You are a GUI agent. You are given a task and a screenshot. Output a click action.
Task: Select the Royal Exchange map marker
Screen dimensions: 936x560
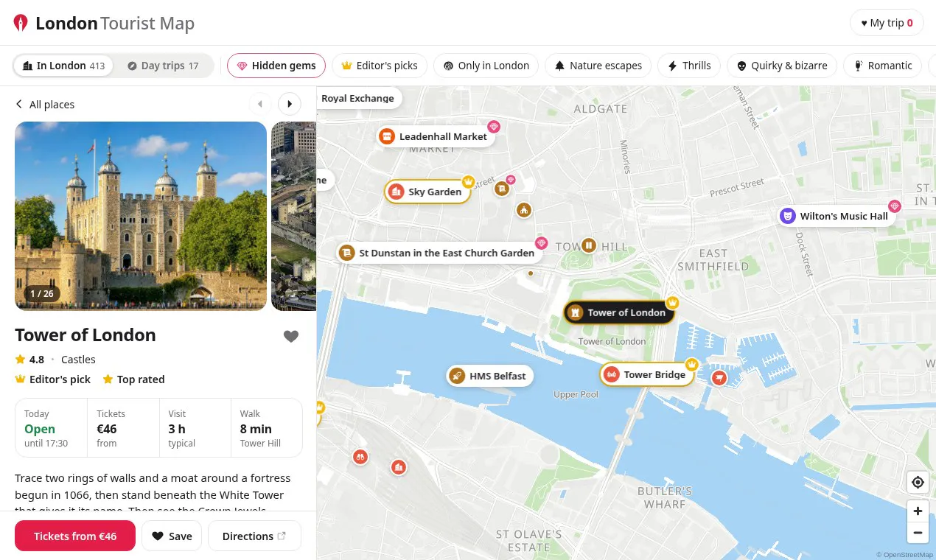click(x=358, y=98)
